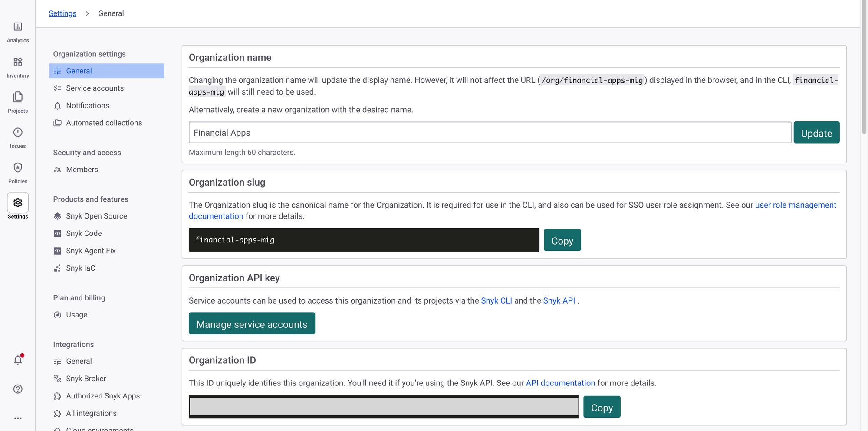This screenshot has width=868, height=431.
Task: Open user role management documentation link
Action: 796,205
